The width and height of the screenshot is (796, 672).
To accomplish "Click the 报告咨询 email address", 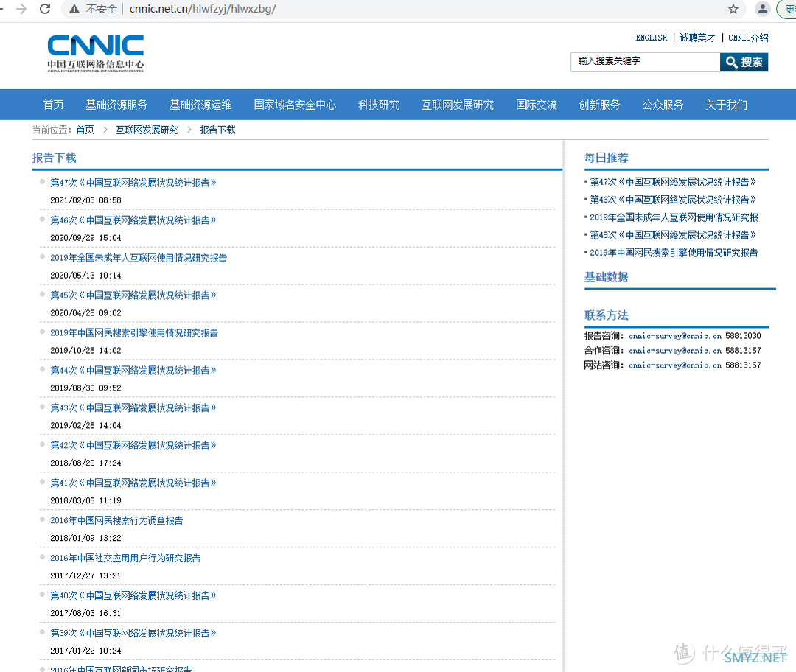I will (674, 336).
